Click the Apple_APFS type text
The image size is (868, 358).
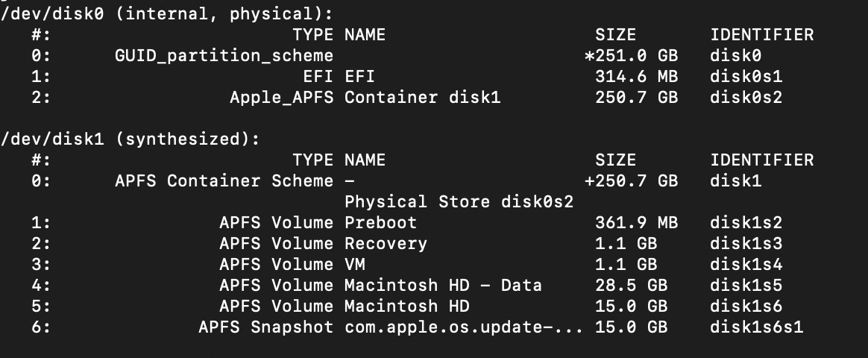pyautogui.click(x=281, y=97)
